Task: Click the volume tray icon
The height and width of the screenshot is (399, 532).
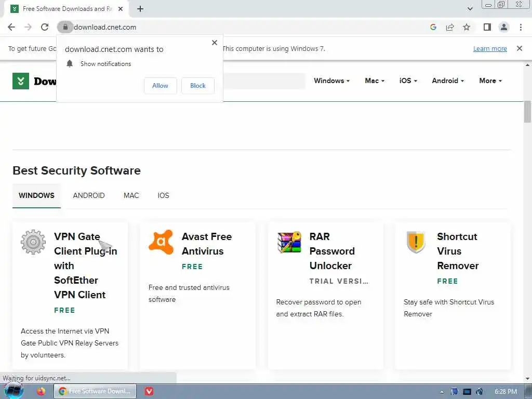Action: [479, 392]
